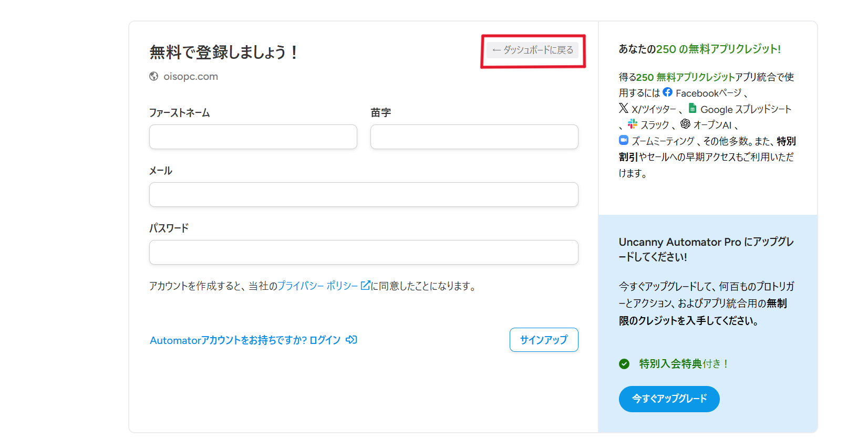Click the OpenAI logo icon
The height and width of the screenshot is (439, 868).
pyautogui.click(x=685, y=124)
